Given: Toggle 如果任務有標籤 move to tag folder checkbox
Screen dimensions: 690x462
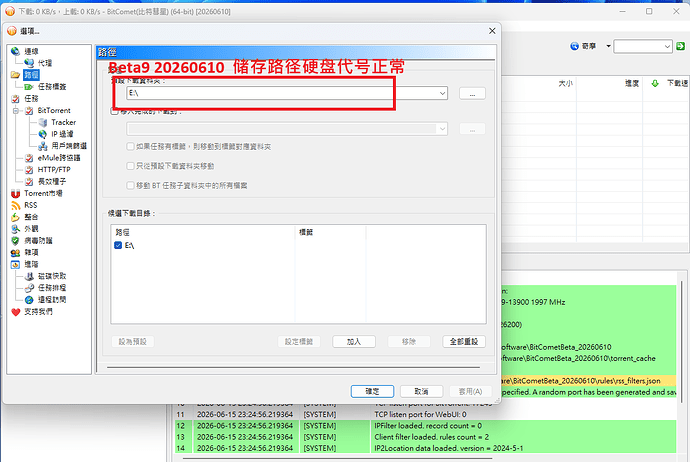Looking at the screenshot, I should tap(130, 147).
